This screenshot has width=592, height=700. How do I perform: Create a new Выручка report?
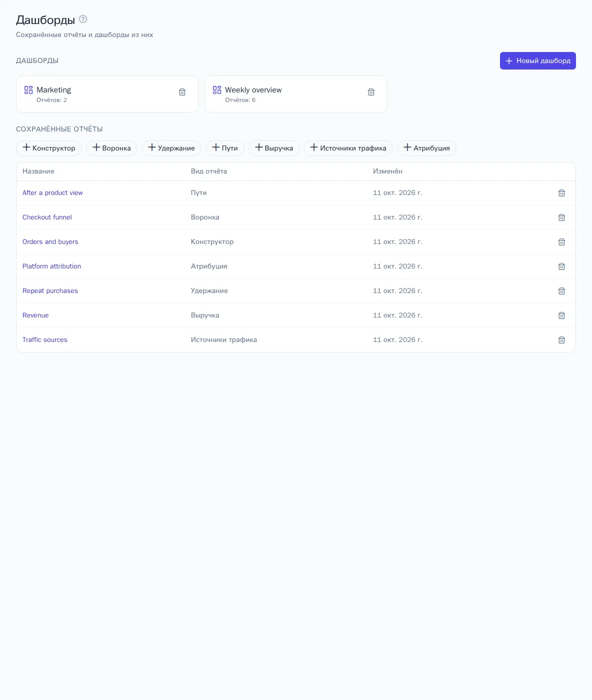(274, 148)
